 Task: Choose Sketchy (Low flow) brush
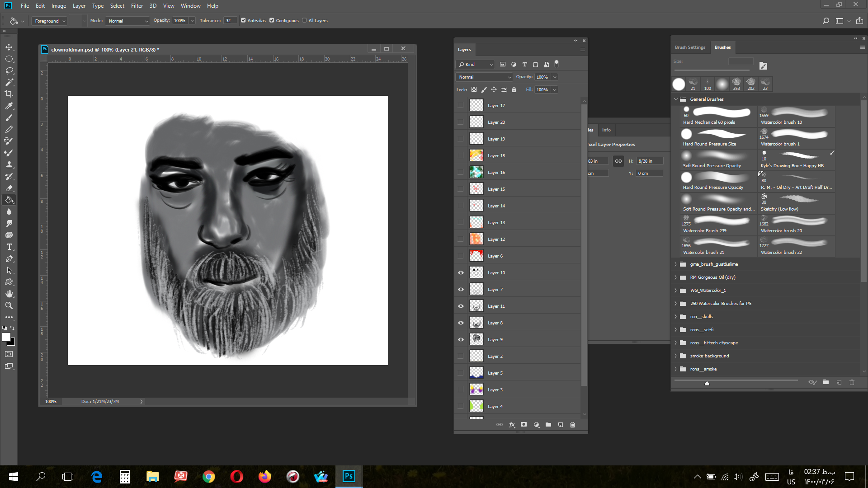(797, 202)
